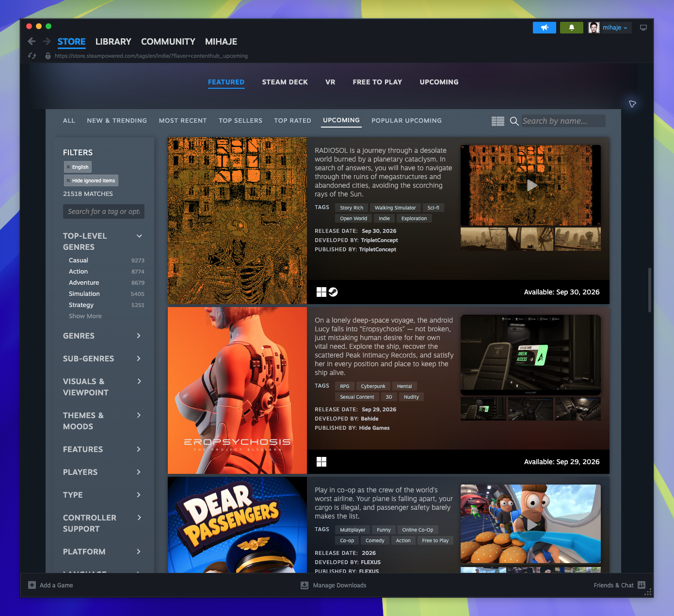The image size is (674, 616).
Task: Expand the Platform filter section
Action: click(139, 551)
